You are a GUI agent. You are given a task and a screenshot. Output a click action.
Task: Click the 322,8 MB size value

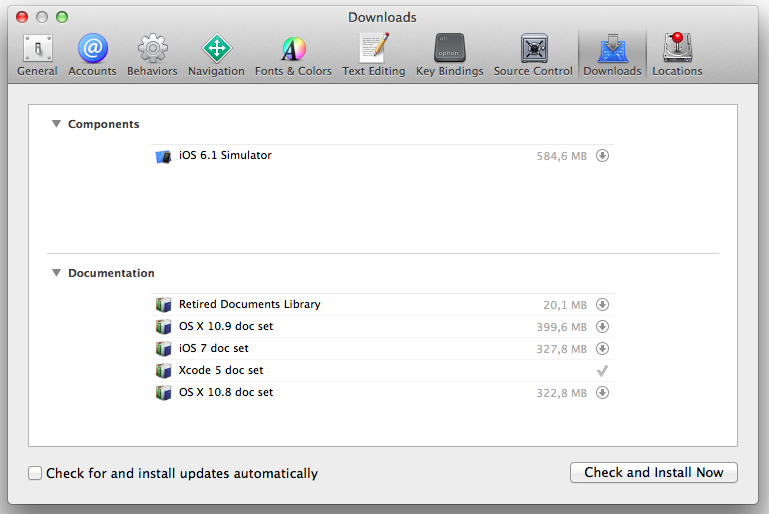pos(562,393)
